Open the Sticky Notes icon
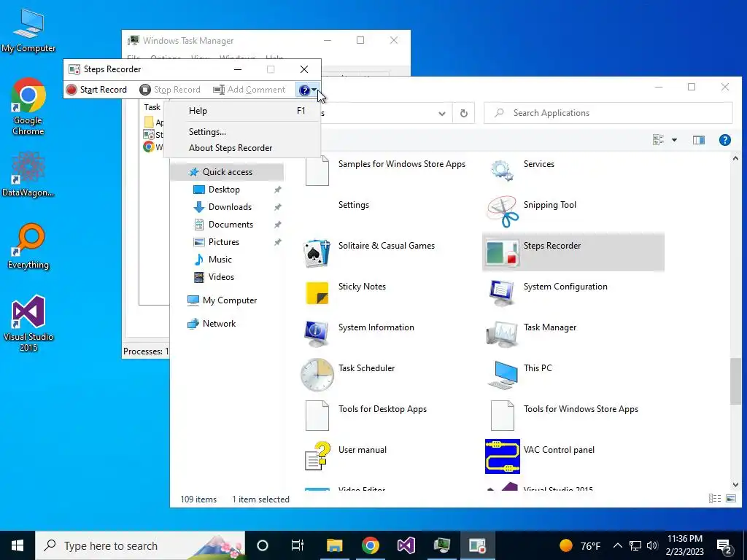This screenshot has width=747, height=560. pos(317,293)
